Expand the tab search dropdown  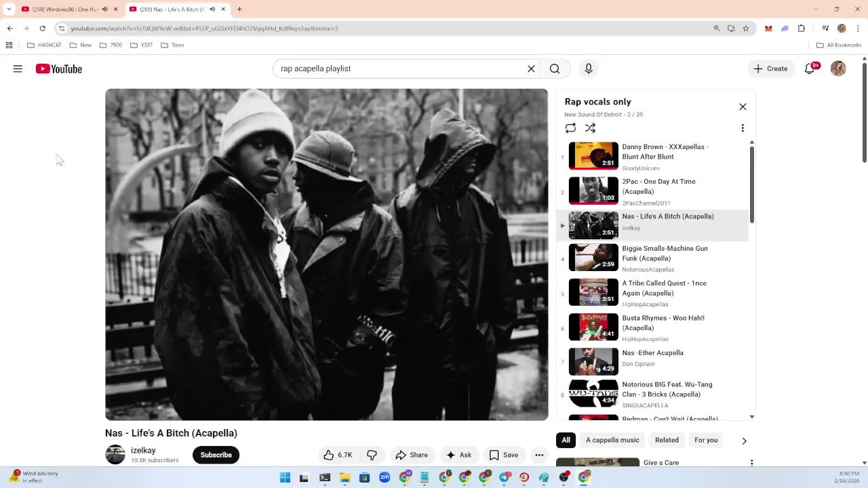click(x=9, y=9)
